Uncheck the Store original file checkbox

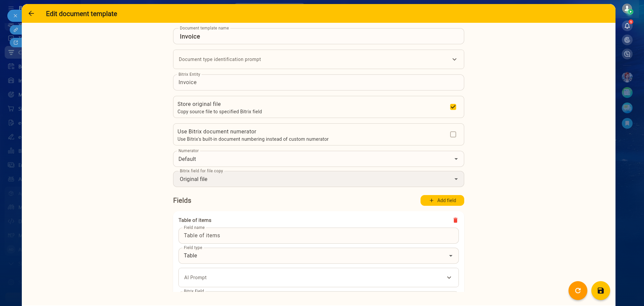(453, 107)
